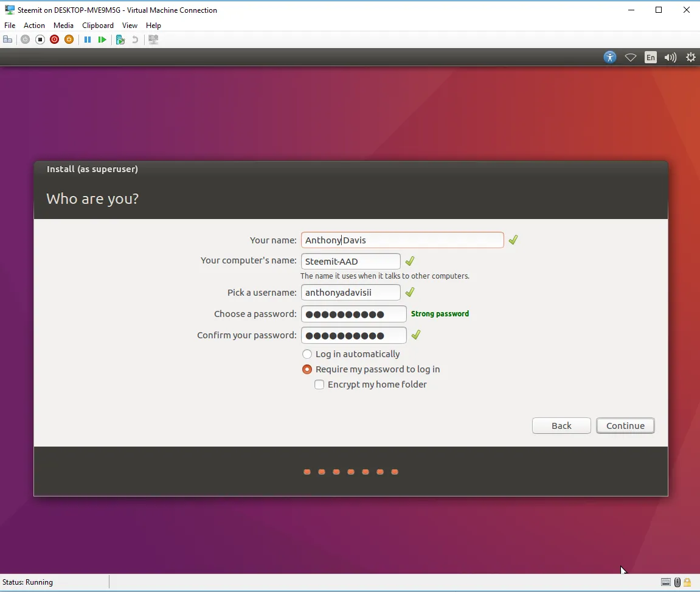Save the virtual machine state

pos(69,40)
